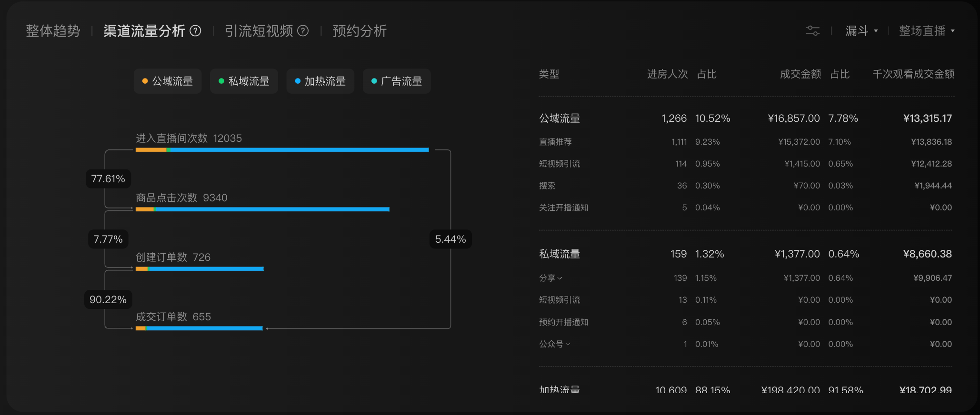This screenshot has width=980, height=415.
Task: Click the help icon beside 渠道流量分析
Action: 195,31
